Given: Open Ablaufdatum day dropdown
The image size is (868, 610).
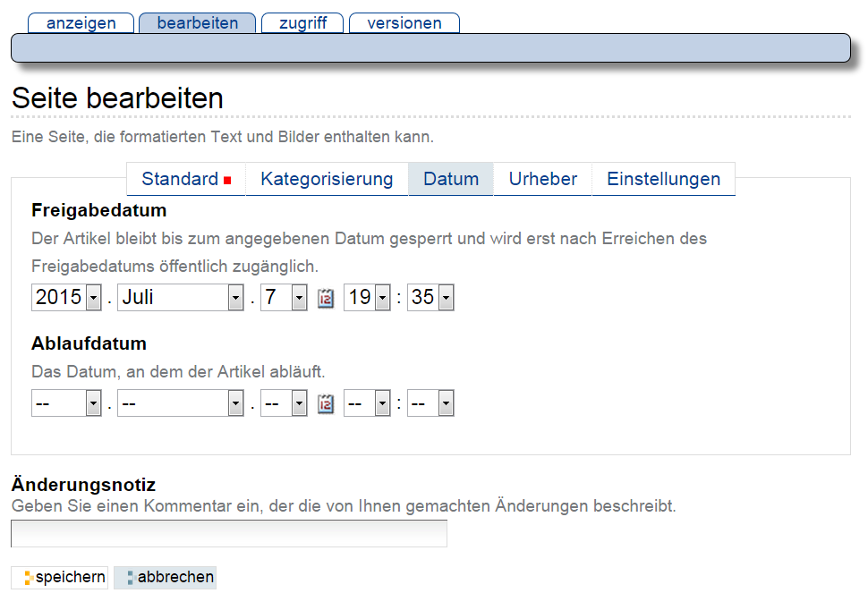Looking at the screenshot, I should point(284,403).
